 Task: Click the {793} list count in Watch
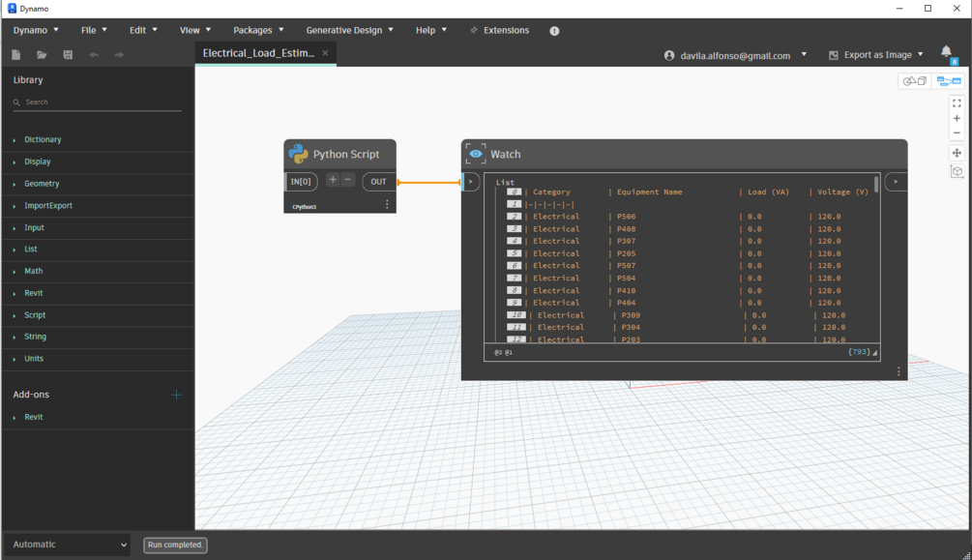pos(859,352)
